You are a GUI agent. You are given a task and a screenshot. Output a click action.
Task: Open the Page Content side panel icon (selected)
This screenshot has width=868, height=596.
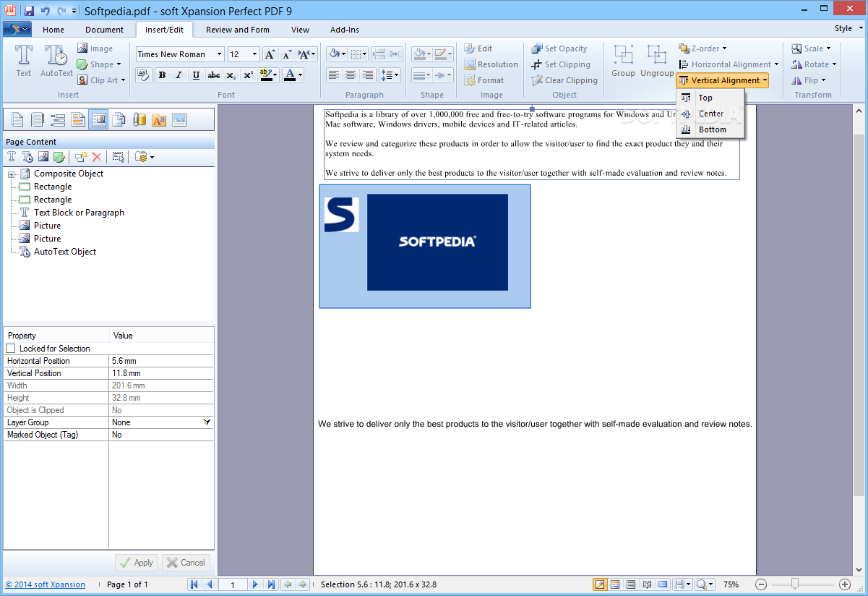(x=98, y=120)
